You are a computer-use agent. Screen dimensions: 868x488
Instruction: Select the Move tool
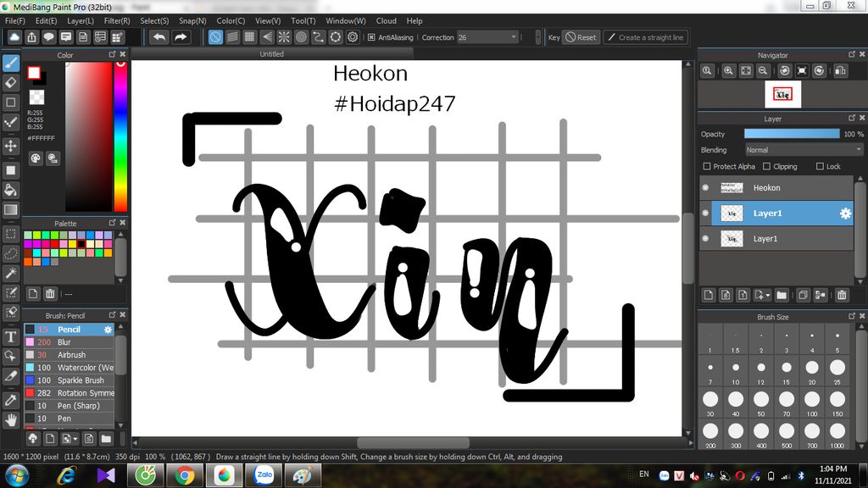(x=10, y=146)
